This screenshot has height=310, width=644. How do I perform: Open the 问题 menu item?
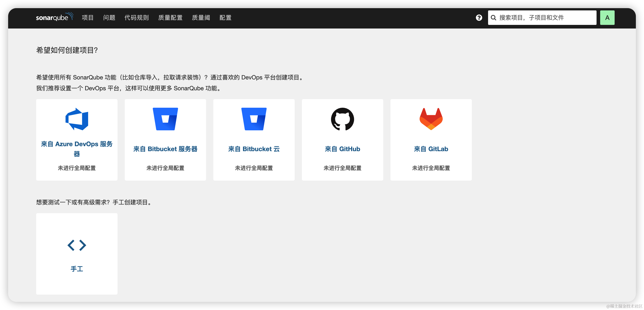point(109,18)
